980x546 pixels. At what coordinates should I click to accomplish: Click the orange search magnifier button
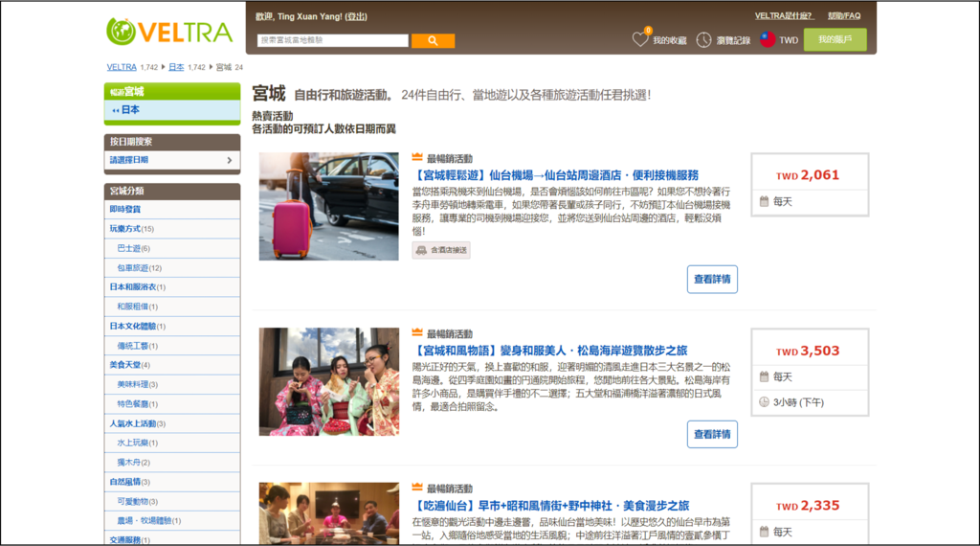[x=433, y=40]
